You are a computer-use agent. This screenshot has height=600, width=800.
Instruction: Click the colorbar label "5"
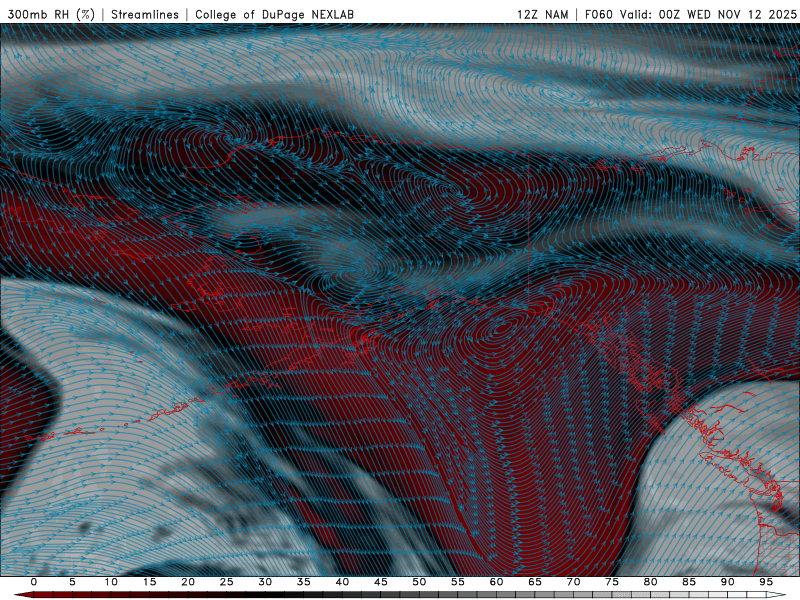[x=72, y=582]
